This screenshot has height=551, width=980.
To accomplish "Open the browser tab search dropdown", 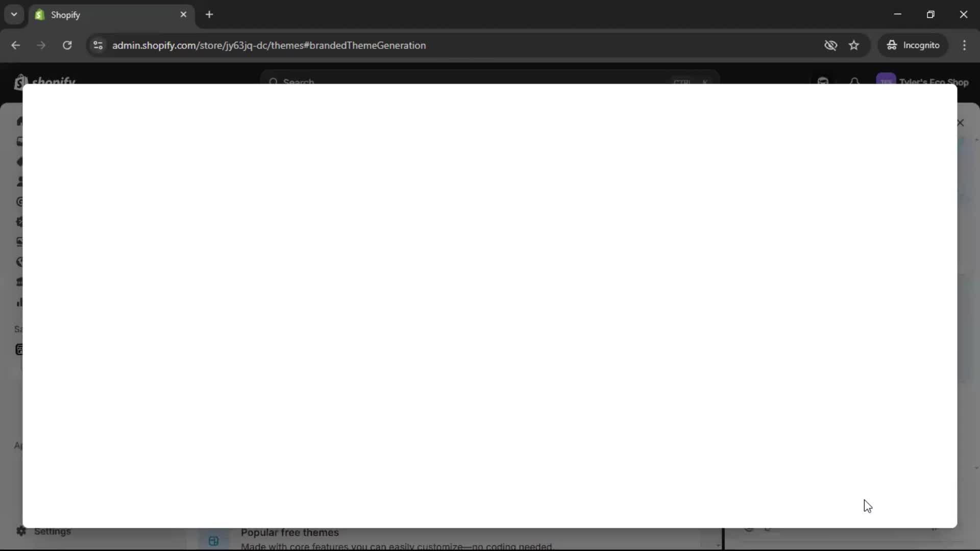I will pyautogui.click(x=14, y=14).
